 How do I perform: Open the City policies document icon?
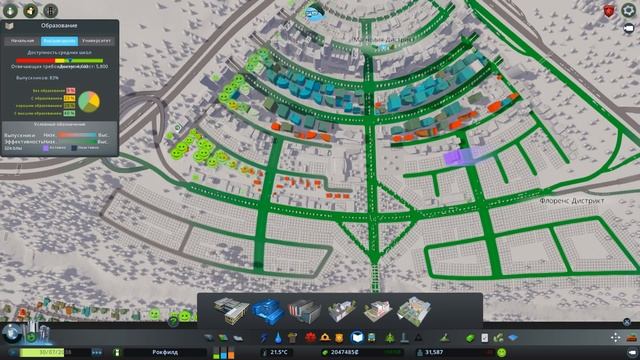coord(484,338)
